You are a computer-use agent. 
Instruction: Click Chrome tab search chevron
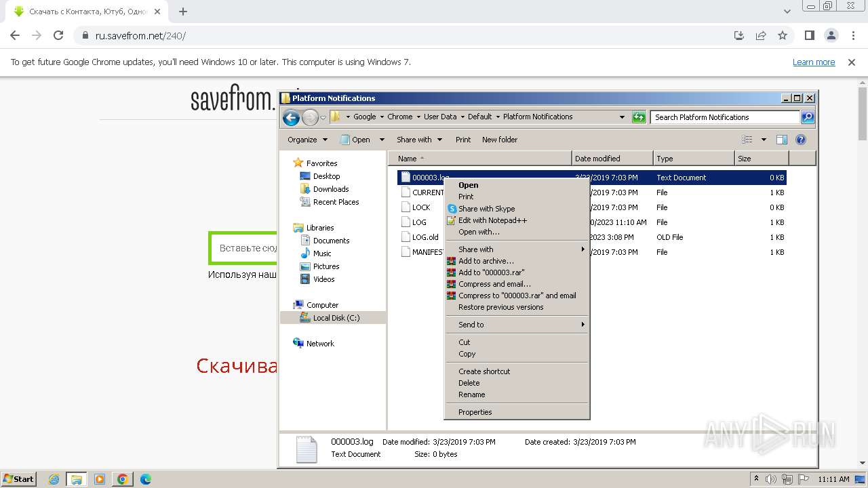point(787,12)
